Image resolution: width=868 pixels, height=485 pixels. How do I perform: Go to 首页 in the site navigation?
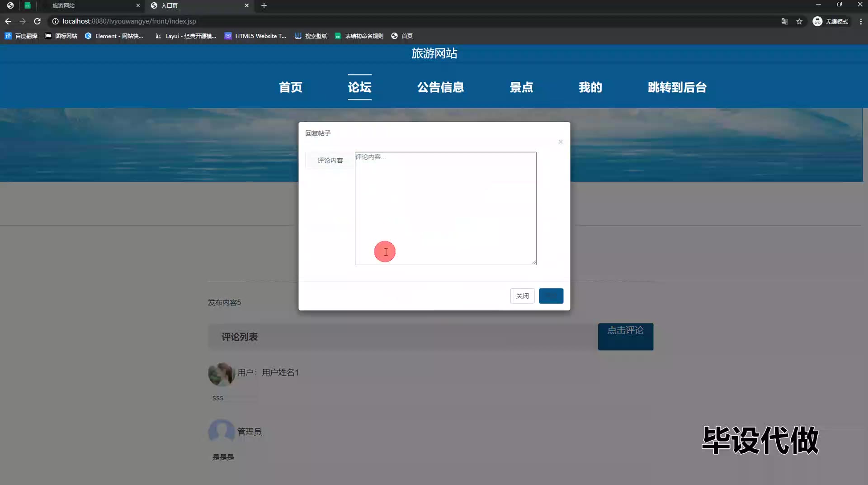click(x=291, y=87)
